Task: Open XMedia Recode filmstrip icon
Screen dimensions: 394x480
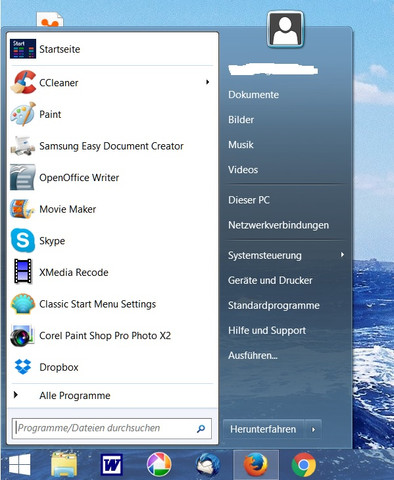Action: point(23,272)
